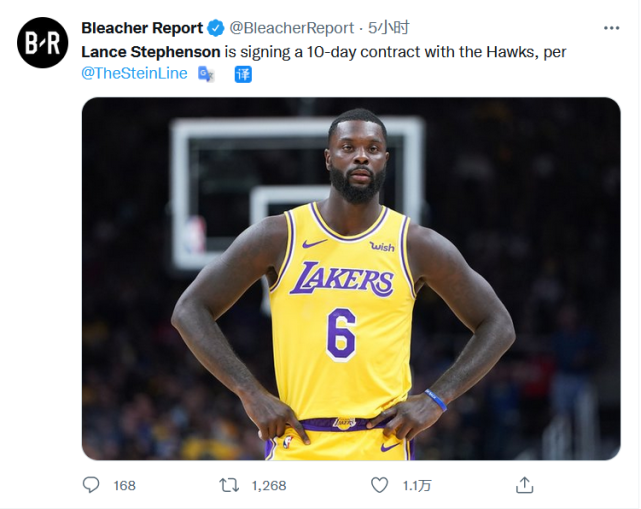The height and width of the screenshot is (509, 641).
Task: Open the tweet's more options ellipsis
Action: coord(611,27)
